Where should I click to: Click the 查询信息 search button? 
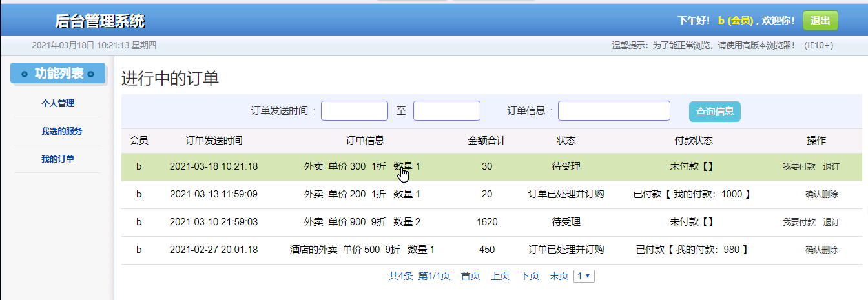(x=715, y=111)
